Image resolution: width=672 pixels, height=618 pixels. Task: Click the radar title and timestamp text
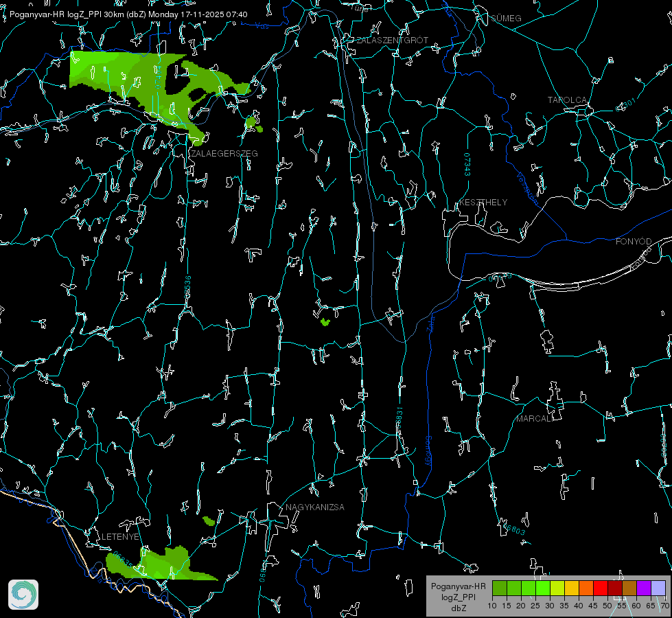click(128, 14)
